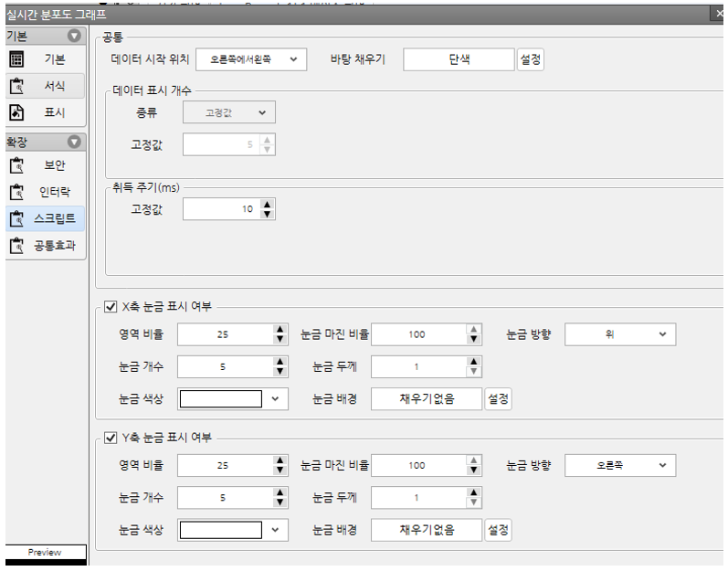
Task: Open the 스크립트 settings page
Action: click(x=46, y=218)
